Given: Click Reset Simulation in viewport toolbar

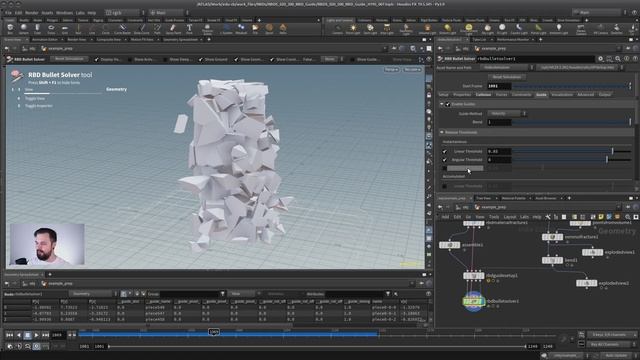Looking at the screenshot, I should click(69, 59).
